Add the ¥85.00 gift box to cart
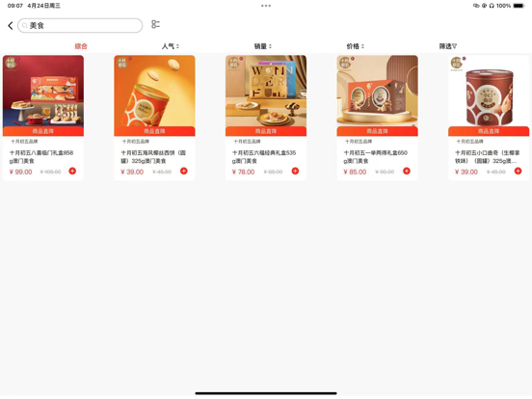532x399 pixels. 407,171
